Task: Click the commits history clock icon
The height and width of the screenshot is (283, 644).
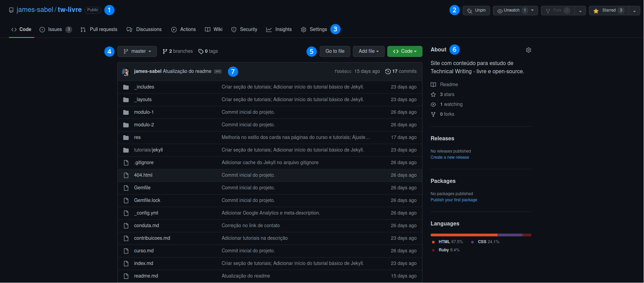Action: [388, 72]
